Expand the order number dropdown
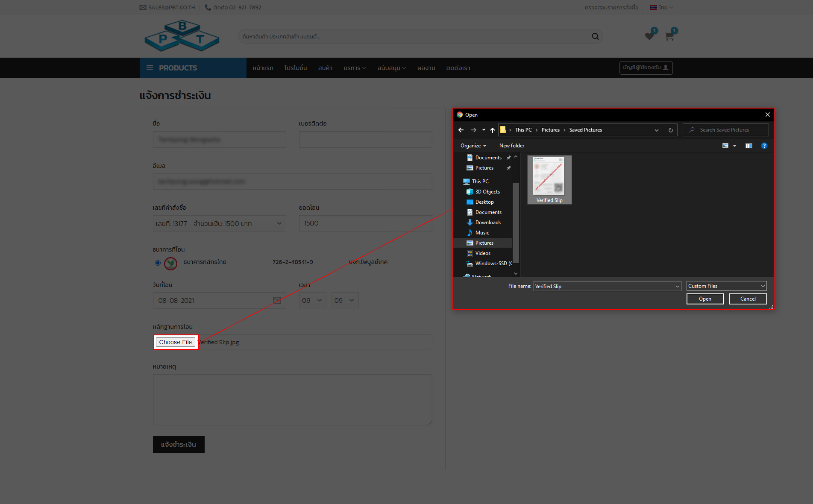Image resolution: width=813 pixels, height=504 pixels. (220, 223)
